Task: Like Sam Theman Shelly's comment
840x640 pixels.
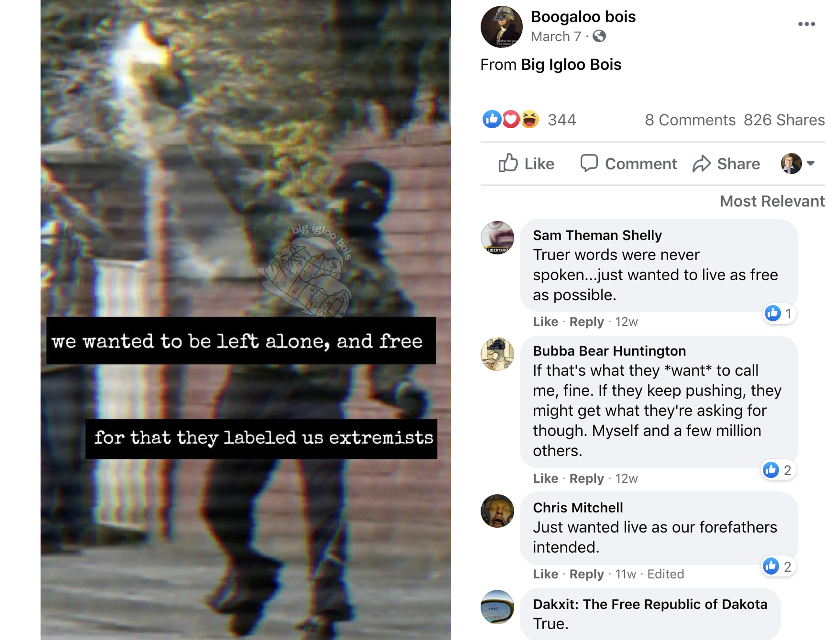Action: coord(545,321)
